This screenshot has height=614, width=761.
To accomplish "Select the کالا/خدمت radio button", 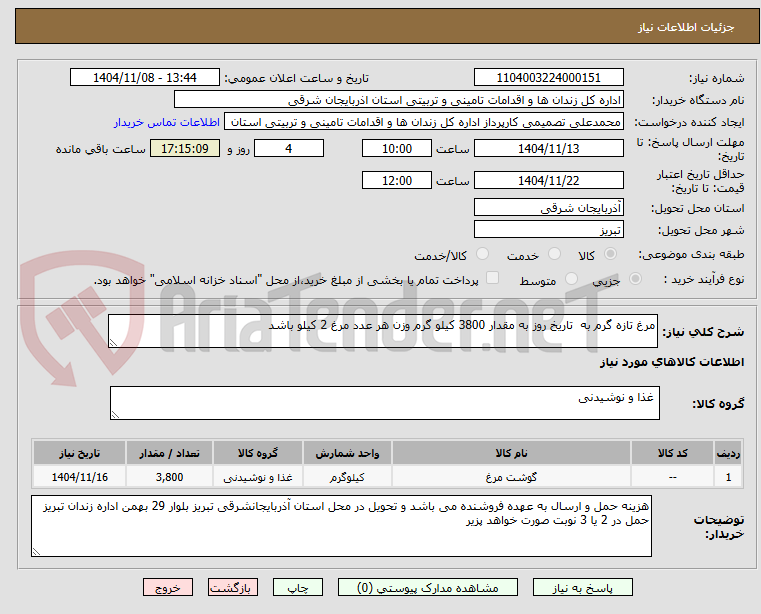I will pyautogui.click(x=482, y=254).
